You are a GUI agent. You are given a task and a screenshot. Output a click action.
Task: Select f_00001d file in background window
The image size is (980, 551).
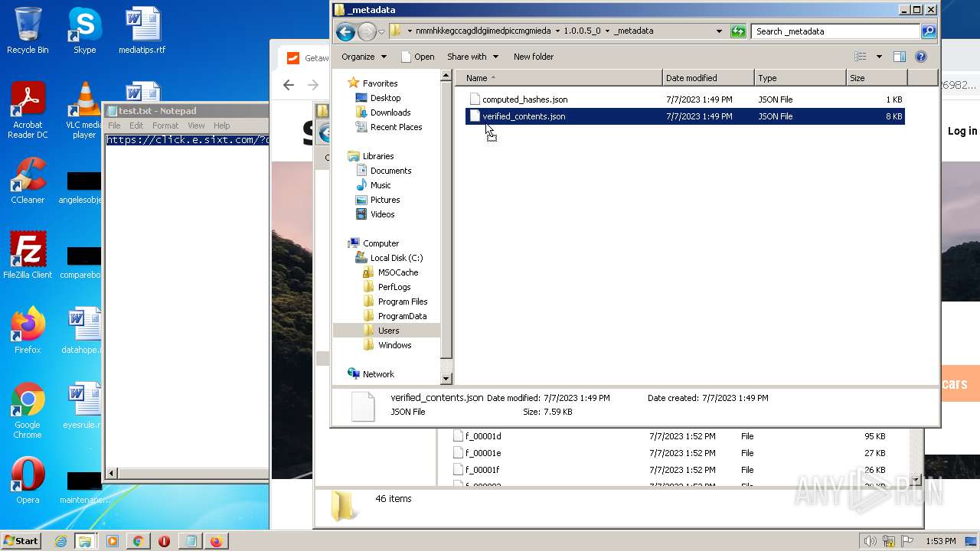click(x=483, y=436)
